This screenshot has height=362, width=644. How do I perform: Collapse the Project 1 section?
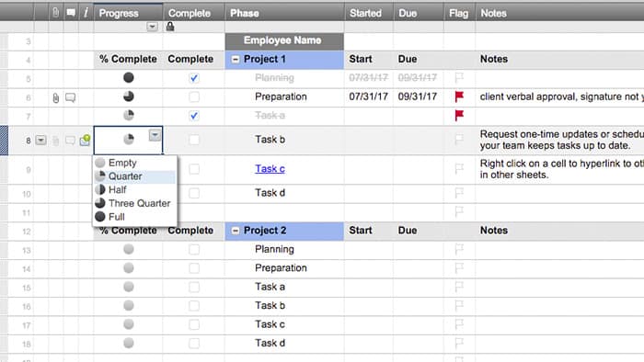[x=236, y=60]
